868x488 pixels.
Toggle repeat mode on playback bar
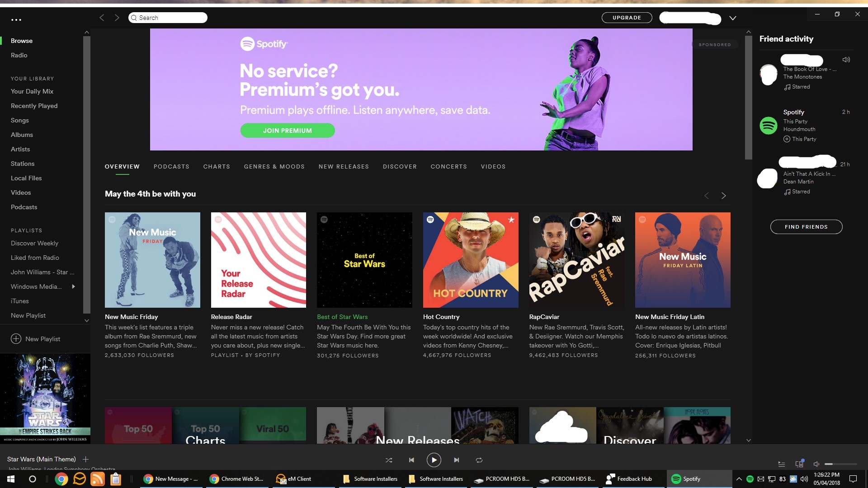pos(479,460)
